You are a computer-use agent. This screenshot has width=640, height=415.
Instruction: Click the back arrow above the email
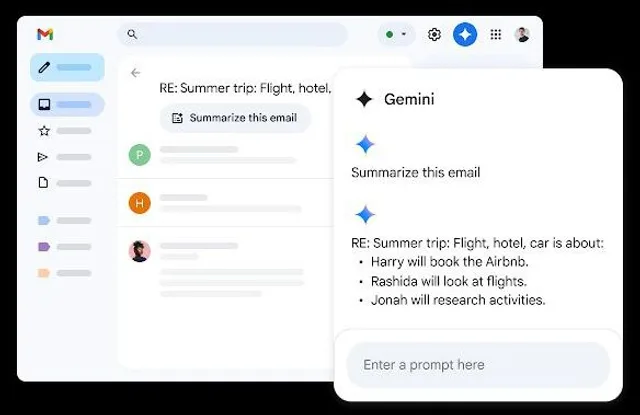coord(136,73)
